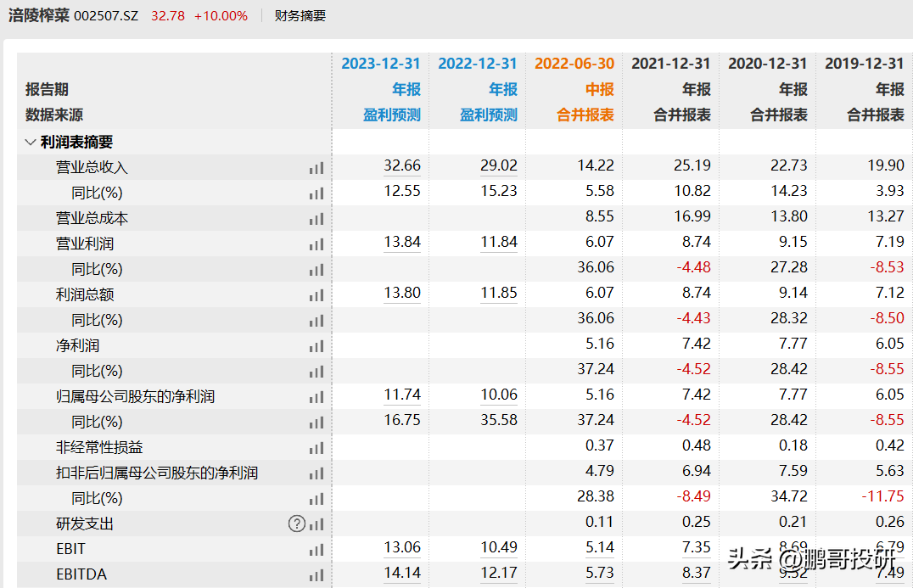913x588 pixels.
Task: Click the EBIT row label
Action: coord(70,549)
